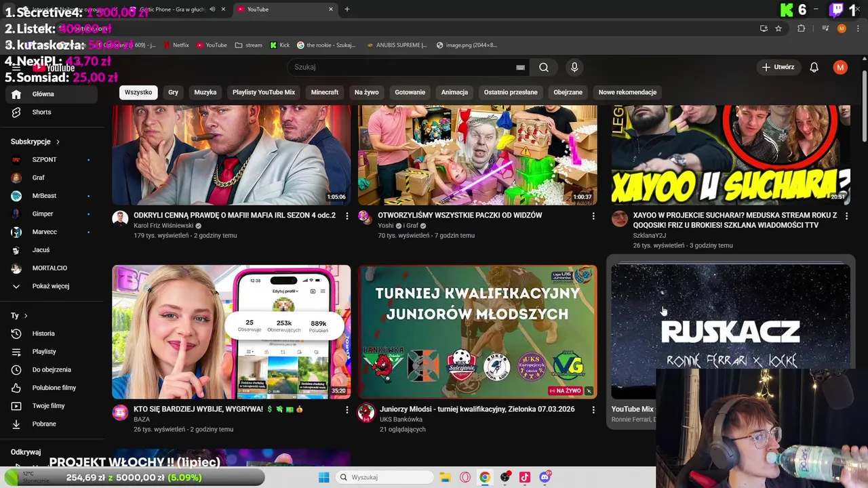Select the Gotowanie filter chip
Image resolution: width=868 pixels, height=488 pixels.
[x=410, y=92]
